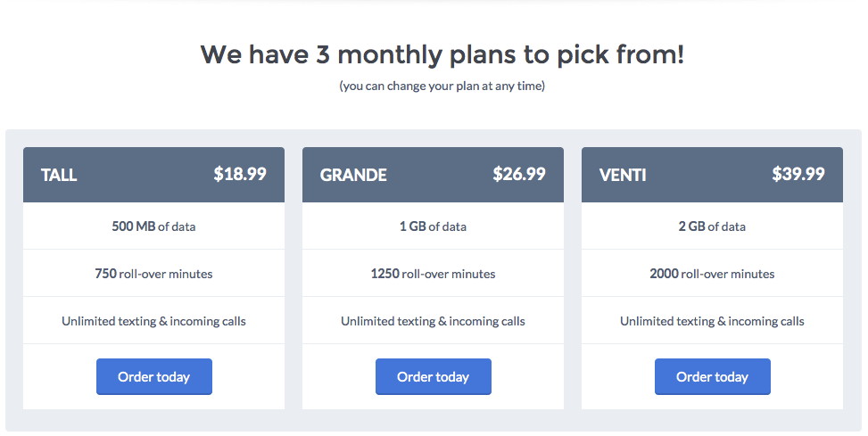Viewport: 868px width, 436px height.
Task: Click Unlimited texting row in the VENTI plan
Action: (712, 321)
